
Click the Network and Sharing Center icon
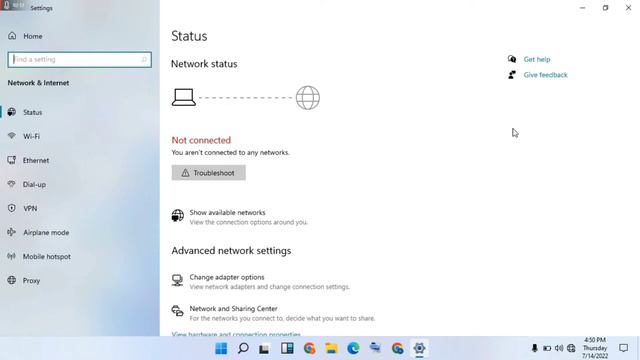[178, 311]
